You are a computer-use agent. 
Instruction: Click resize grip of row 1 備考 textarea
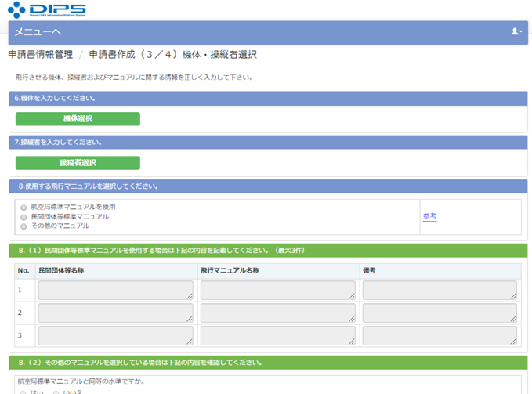(513, 297)
